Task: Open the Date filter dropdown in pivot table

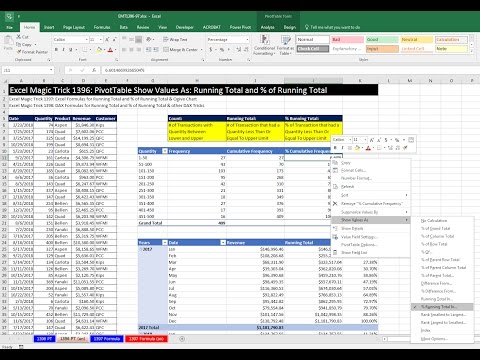Action: (x=223, y=242)
